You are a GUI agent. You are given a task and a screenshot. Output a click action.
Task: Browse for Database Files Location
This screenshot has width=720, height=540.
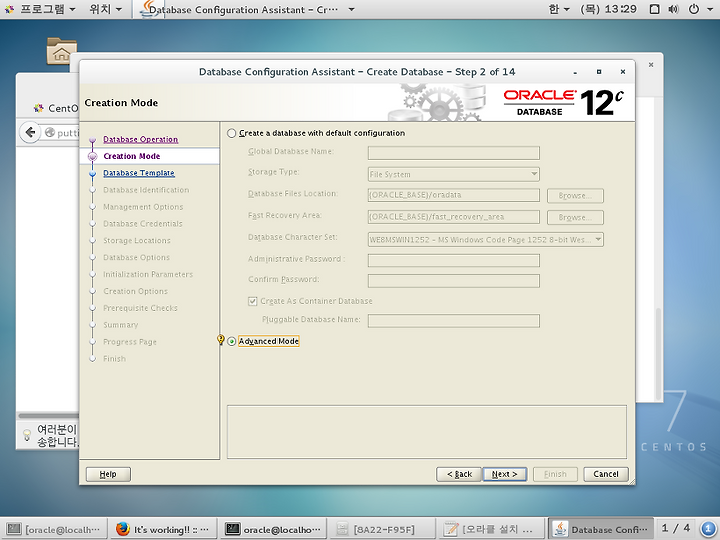[x=575, y=196]
